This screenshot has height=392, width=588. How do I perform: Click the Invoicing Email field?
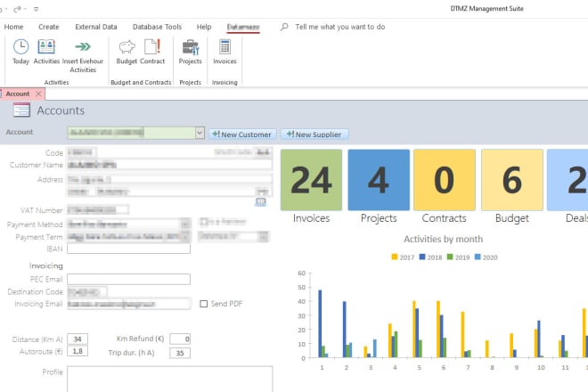point(128,304)
